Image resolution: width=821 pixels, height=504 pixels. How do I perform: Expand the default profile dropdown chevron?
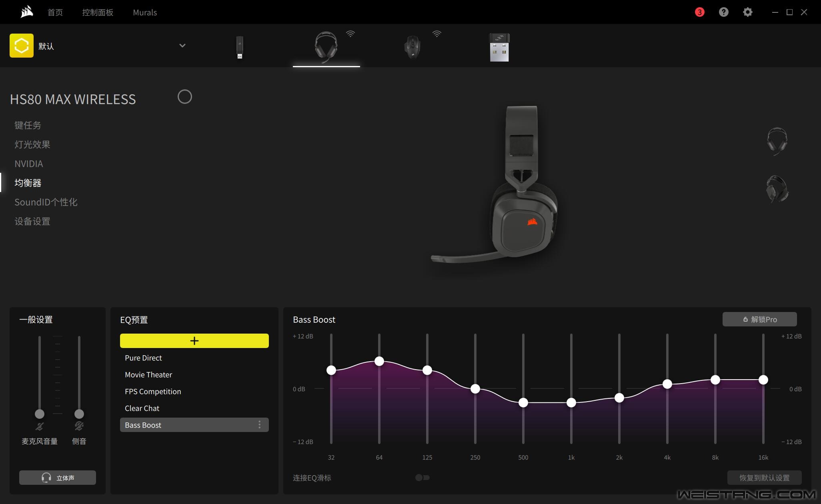[182, 46]
